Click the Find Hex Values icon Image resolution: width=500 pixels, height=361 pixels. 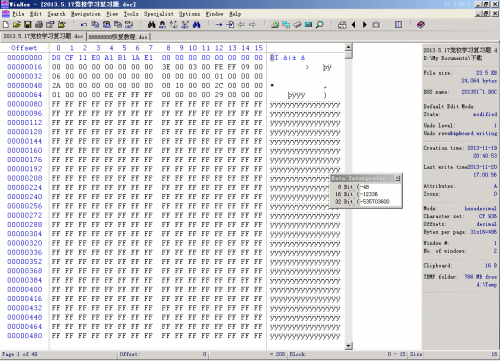click(x=162, y=25)
